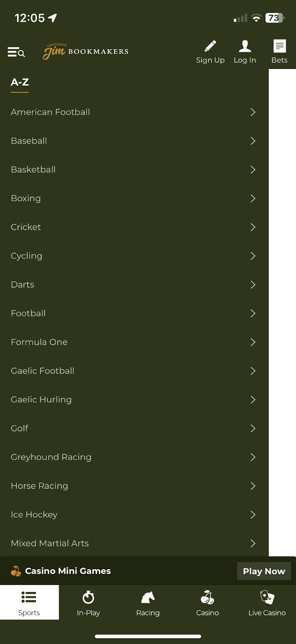Expand the Horse Racing chevron
This screenshot has width=296, height=644.
point(253,486)
